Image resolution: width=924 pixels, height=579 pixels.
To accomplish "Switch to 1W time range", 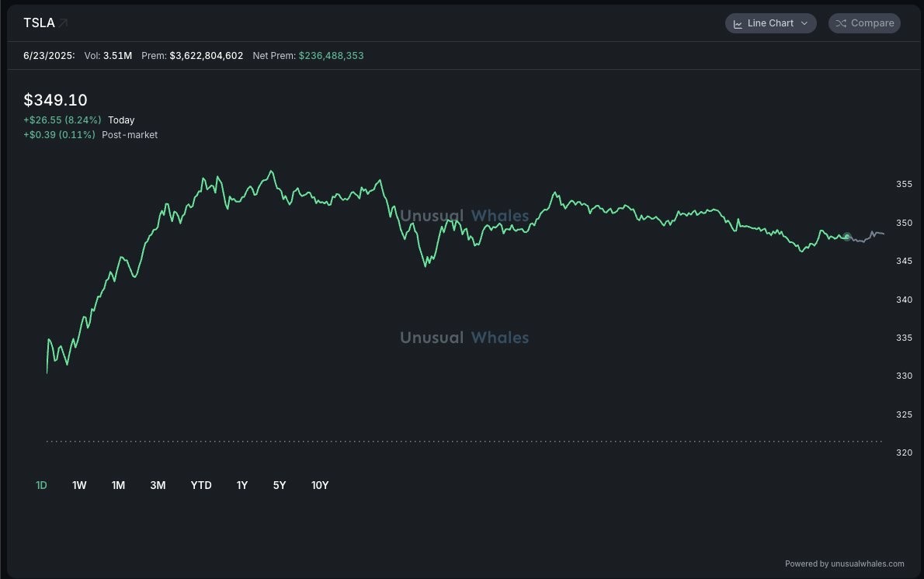I will coord(79,485).
